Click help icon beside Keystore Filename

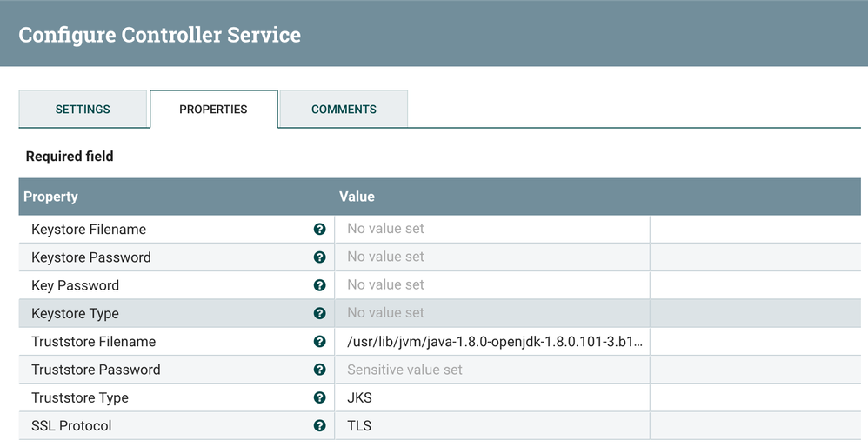click(x=319, y=230)
